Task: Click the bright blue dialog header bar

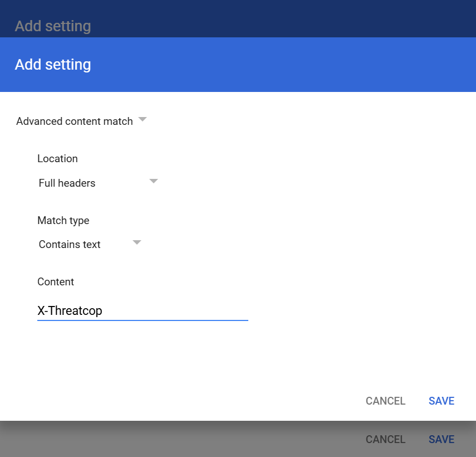Action: (238, 65)
